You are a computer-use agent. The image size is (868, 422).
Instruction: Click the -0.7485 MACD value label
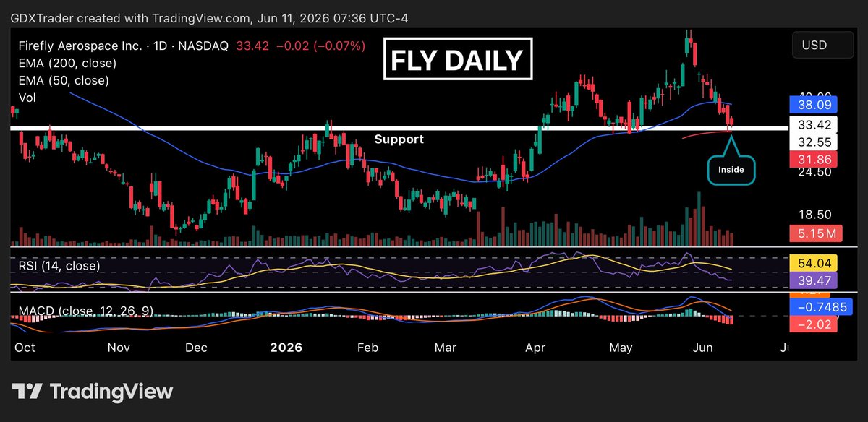click(x=821, y=307)
